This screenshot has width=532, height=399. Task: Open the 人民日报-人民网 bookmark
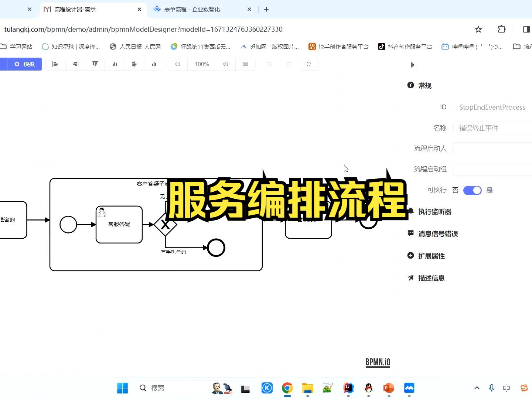(136, 47)
